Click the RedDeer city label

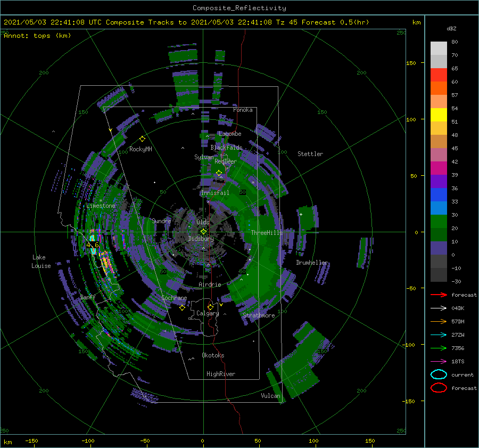(x=226, y=161)
